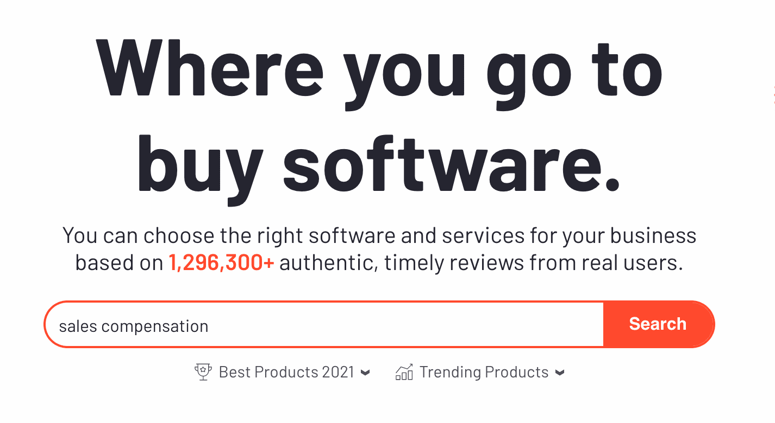Image resolution: width=775 pixels, height=423 pixels.
Task: Click the 'You can choose the right software' sentence
Action: (x=230, y=236)
